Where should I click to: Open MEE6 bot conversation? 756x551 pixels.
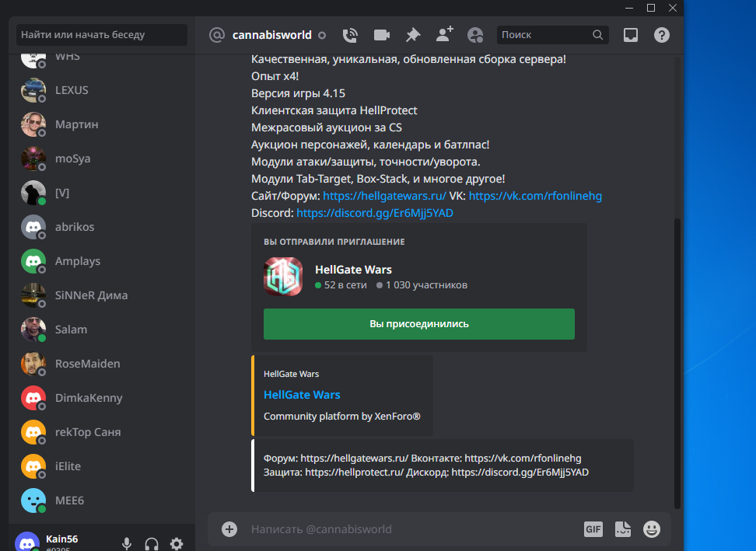pyautogui.click(x=102, y=500)
